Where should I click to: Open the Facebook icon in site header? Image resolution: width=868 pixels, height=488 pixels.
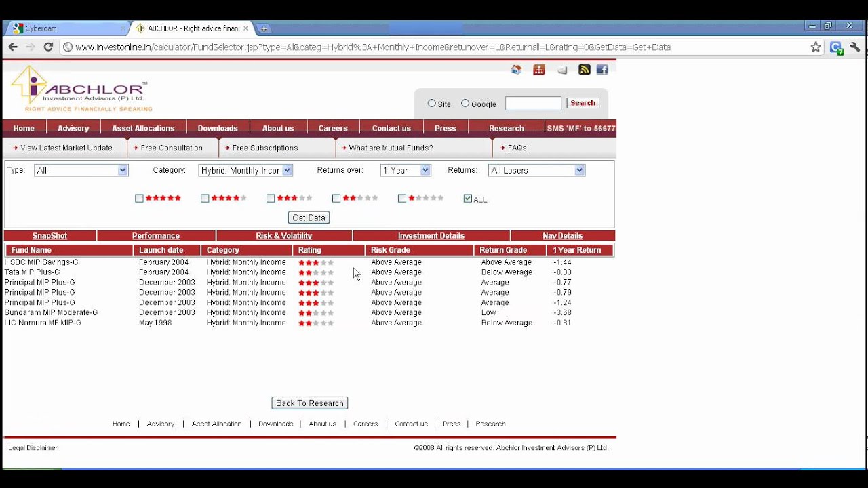[x=602, y=69]
